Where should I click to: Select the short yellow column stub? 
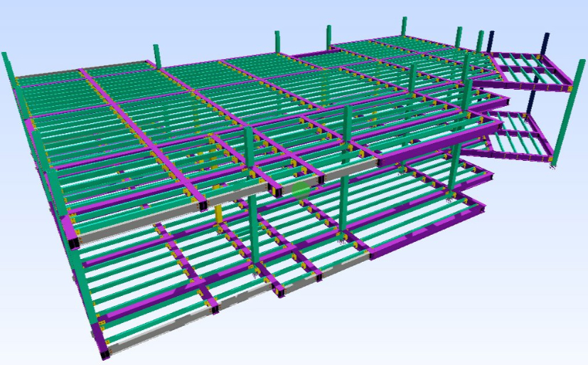219,216
